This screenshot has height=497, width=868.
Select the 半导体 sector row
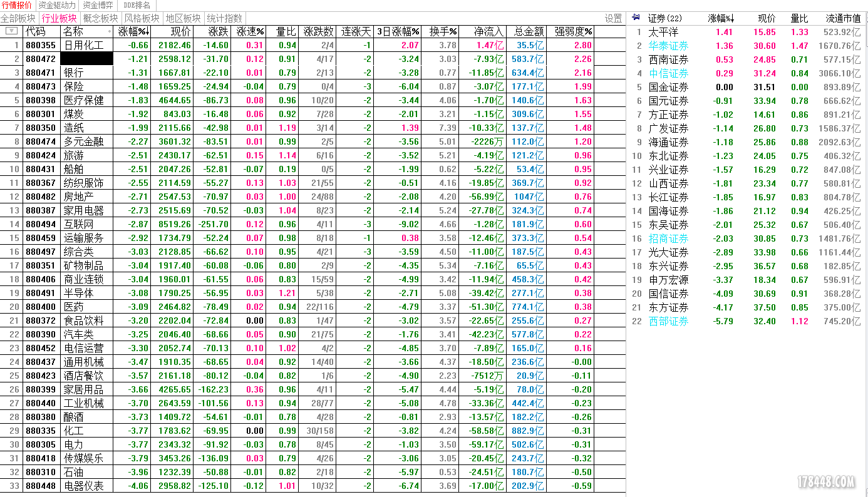coord(313,293)
